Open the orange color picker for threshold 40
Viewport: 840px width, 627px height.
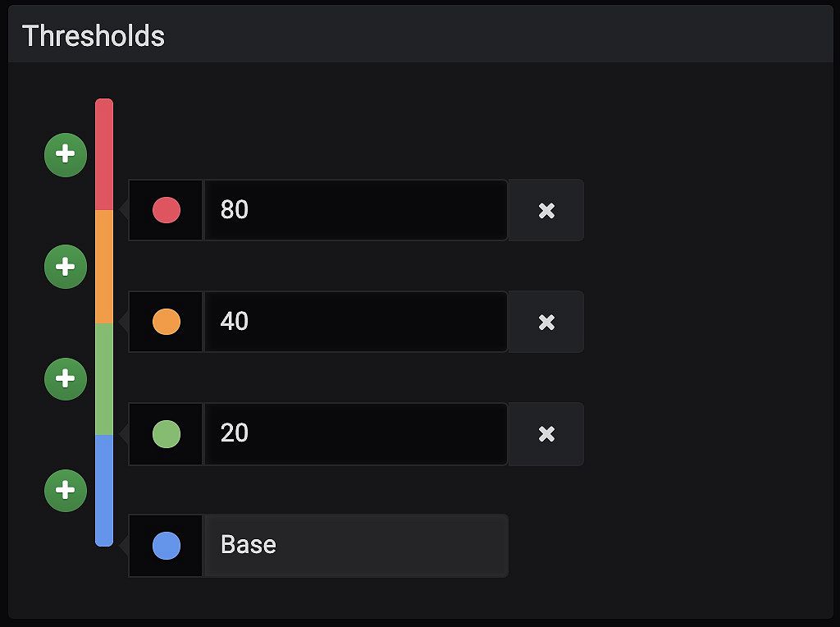165,322
